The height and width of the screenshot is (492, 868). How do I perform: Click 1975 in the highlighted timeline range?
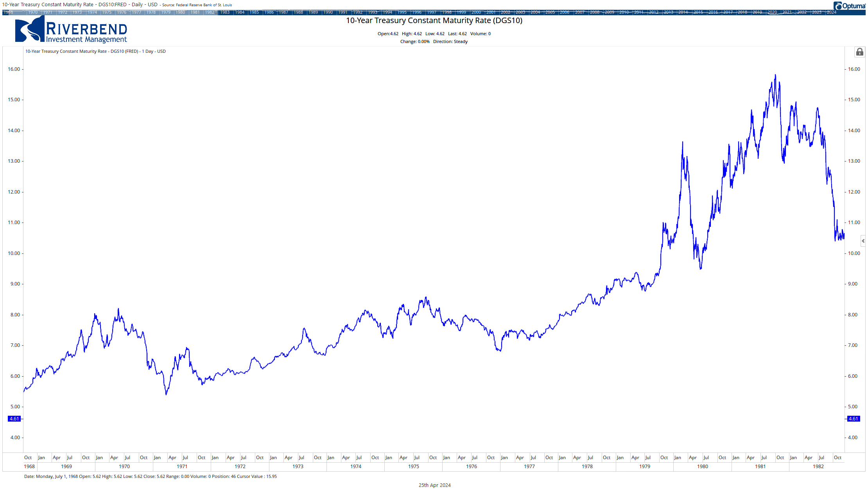click(107, 13)
